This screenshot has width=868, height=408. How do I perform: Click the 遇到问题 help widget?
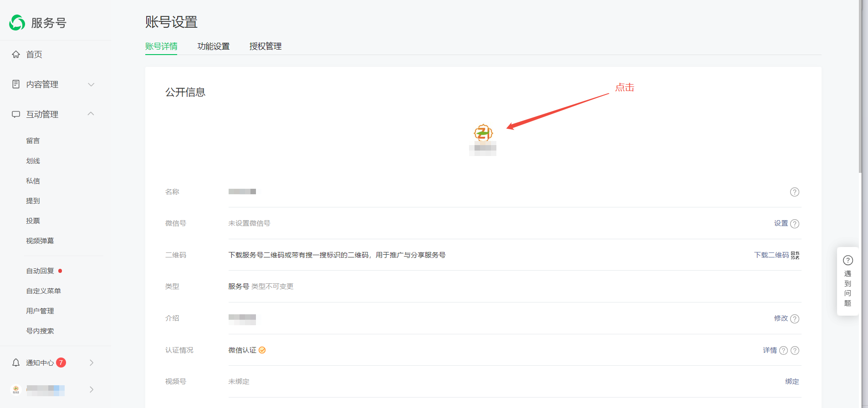coord(848,281)
